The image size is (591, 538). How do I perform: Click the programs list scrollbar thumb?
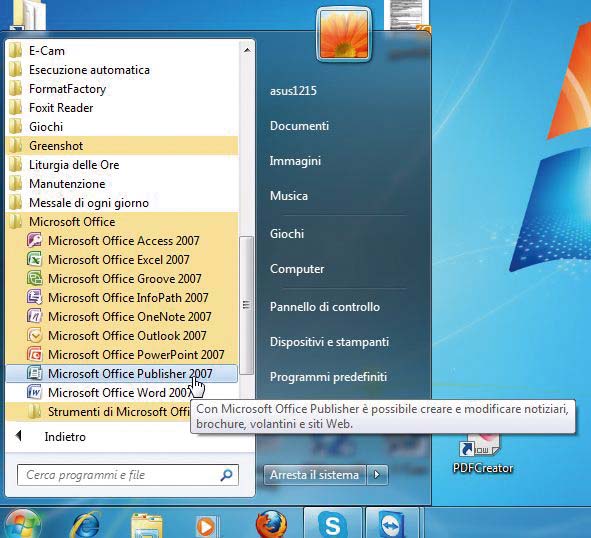247,305
